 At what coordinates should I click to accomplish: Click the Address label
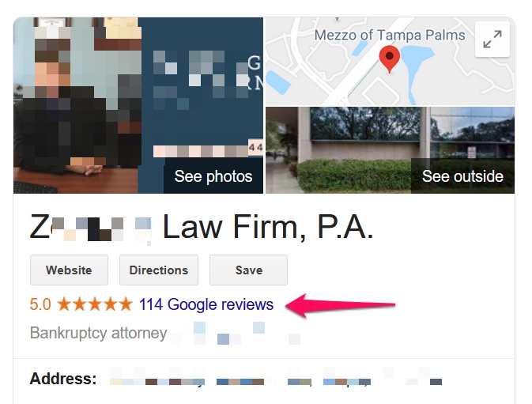click(x=63, y=379)
